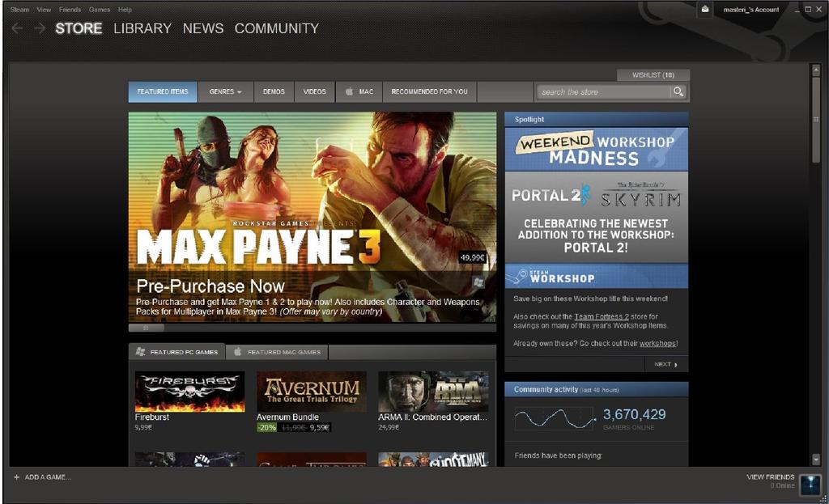Open the Videos tab
Screen dimensions: 829x504
(315, 91)
